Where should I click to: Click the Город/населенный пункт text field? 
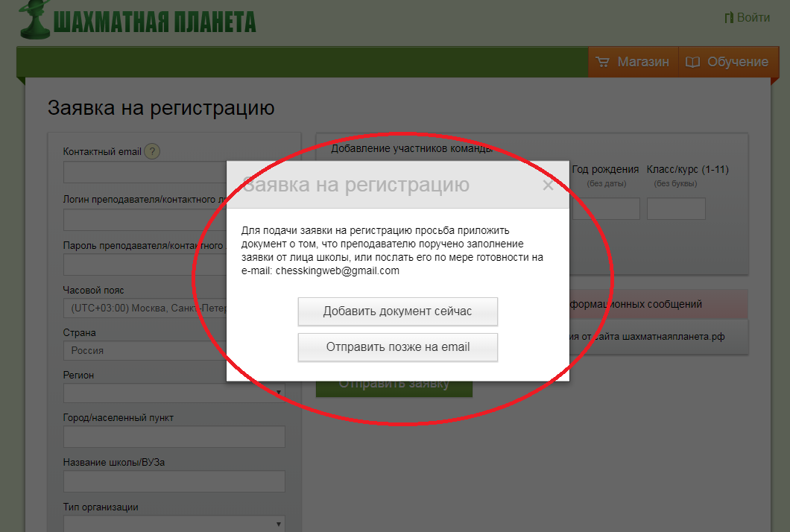tap(174, 437)
